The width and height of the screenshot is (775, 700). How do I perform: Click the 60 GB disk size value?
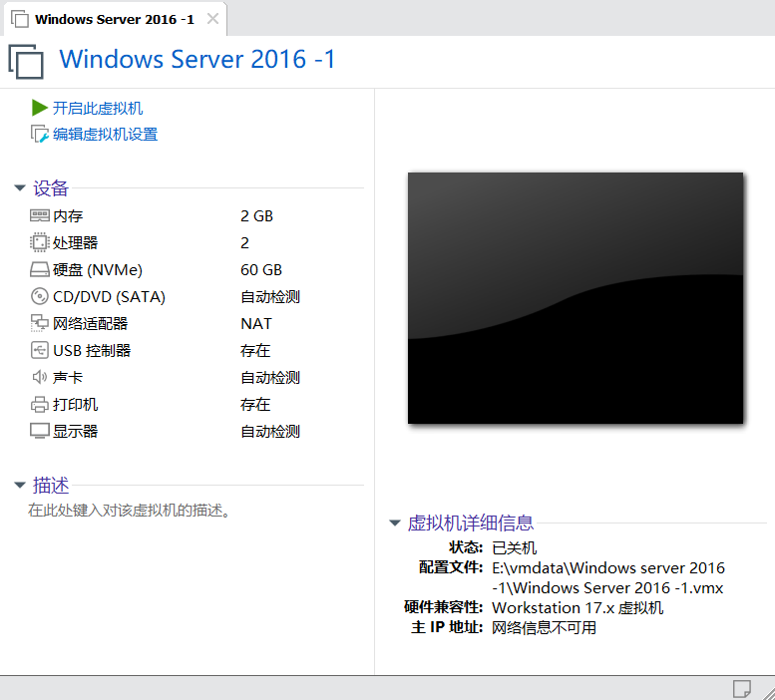(261, 269)
